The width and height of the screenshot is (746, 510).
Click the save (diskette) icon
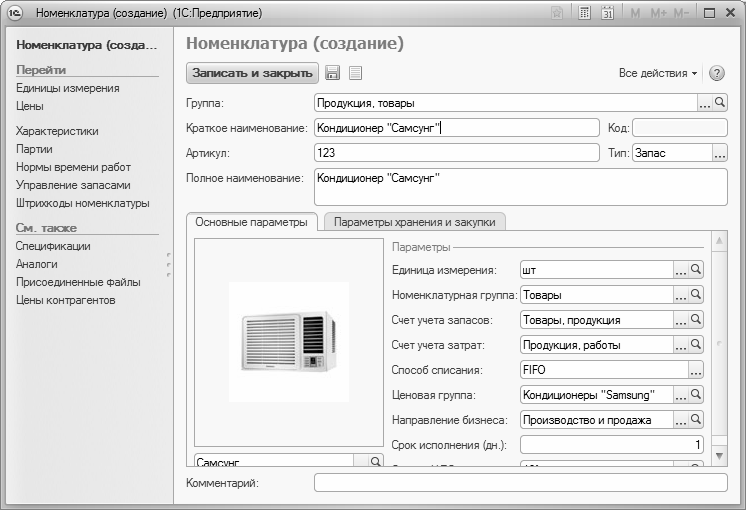332,73
